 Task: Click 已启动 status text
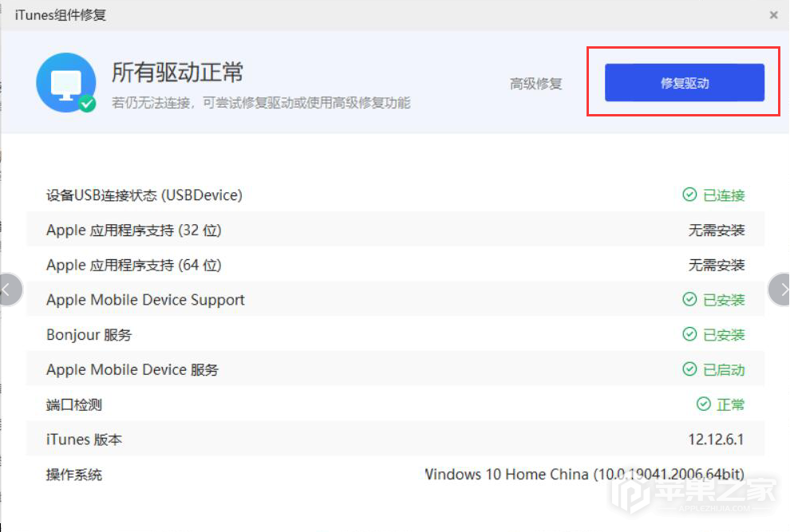[x=724, y=370]
